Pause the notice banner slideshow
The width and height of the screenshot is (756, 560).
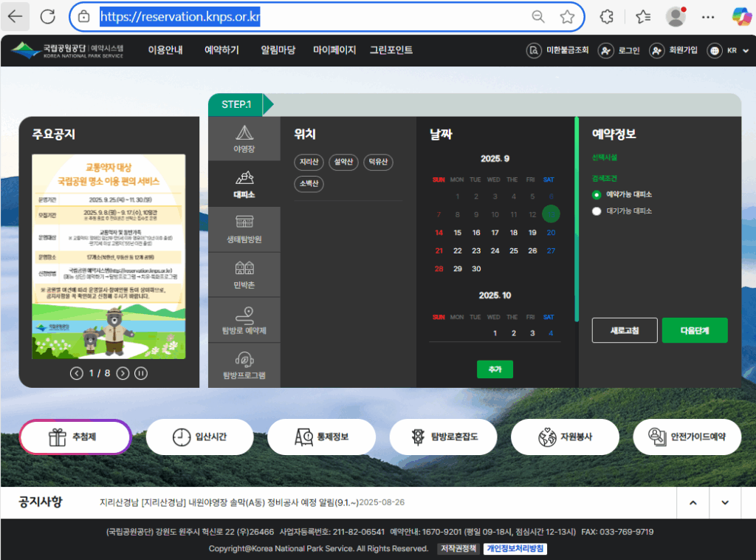pyautogui.click(x=140, y=373)
